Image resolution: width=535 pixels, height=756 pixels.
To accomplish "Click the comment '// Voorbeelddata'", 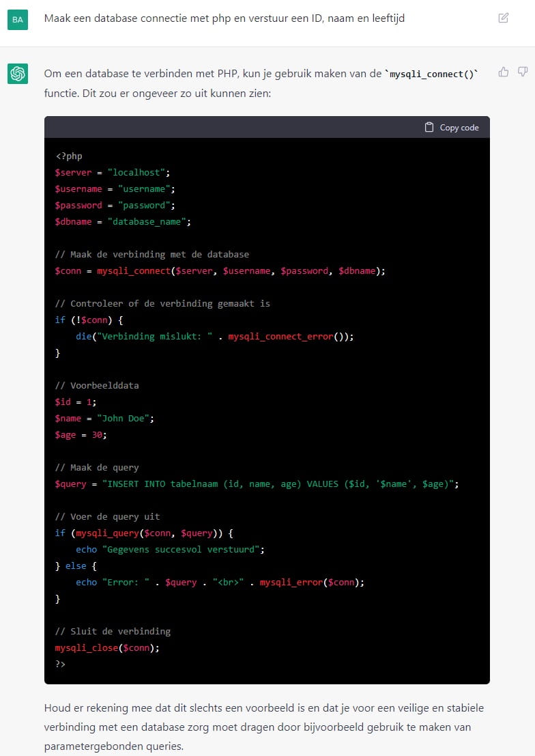I will click(x=97, y=386).
